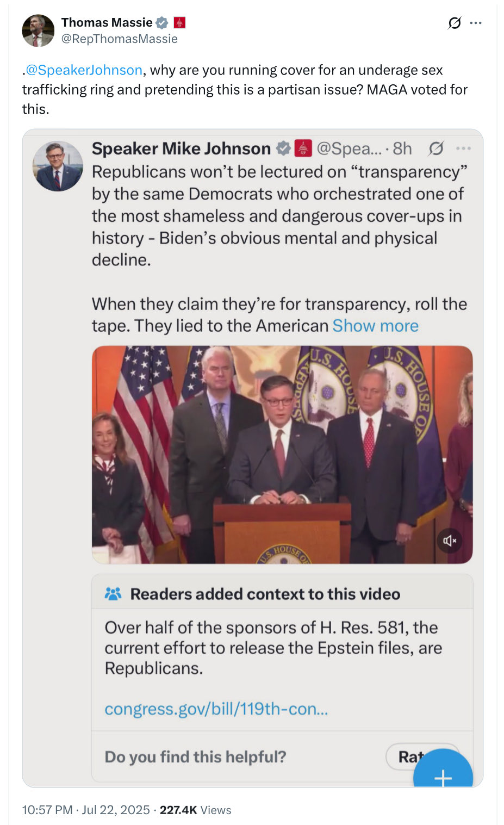
Task: Play the press conference video
Action: click(x=282, y=455)
